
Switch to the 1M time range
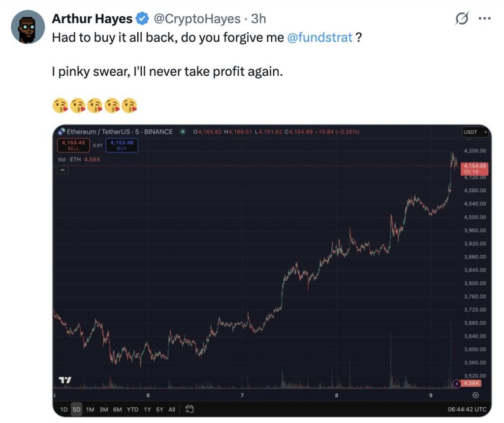90,409
